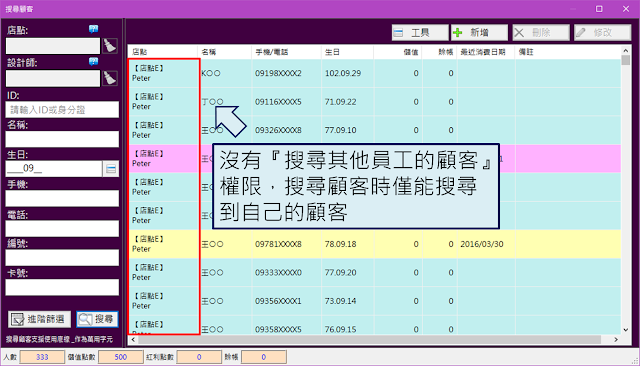Click the 新增 add button
640x366 pixels.
(x=479, y=33)
